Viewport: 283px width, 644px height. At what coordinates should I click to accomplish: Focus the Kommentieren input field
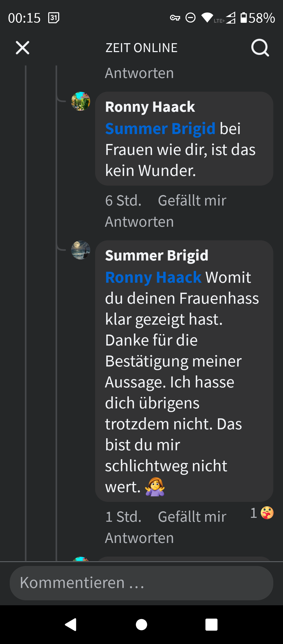[141, 583]
